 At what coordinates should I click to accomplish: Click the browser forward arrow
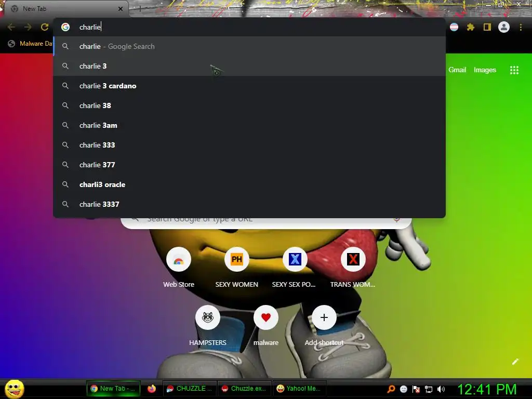pyautogui.click(x=28, y=27)
